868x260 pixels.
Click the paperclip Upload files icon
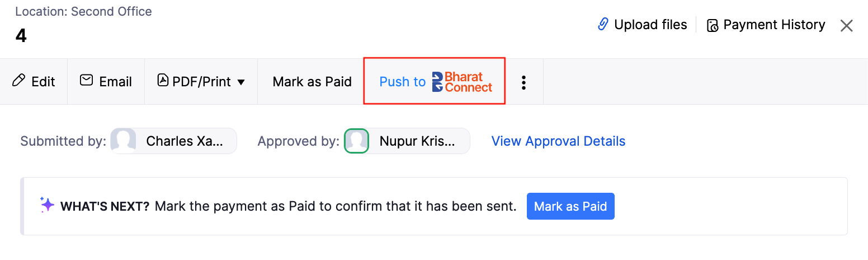point(603,25)
